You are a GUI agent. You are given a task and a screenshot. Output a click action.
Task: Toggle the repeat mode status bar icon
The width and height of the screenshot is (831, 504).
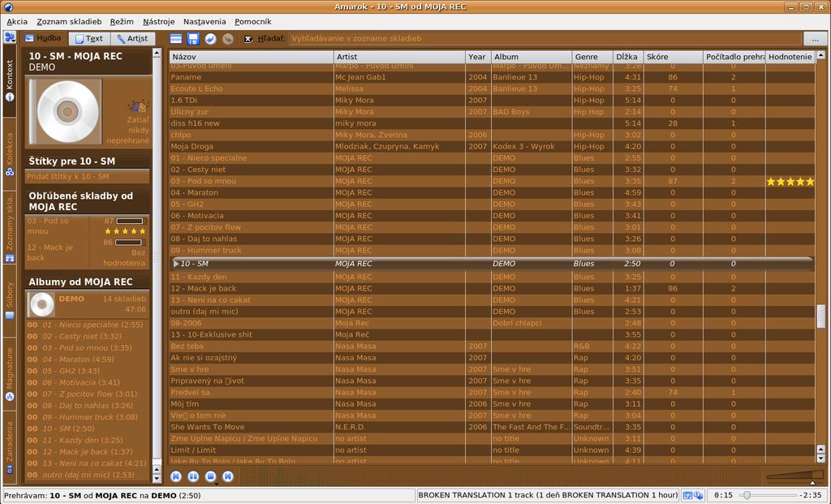click(688, 496)
